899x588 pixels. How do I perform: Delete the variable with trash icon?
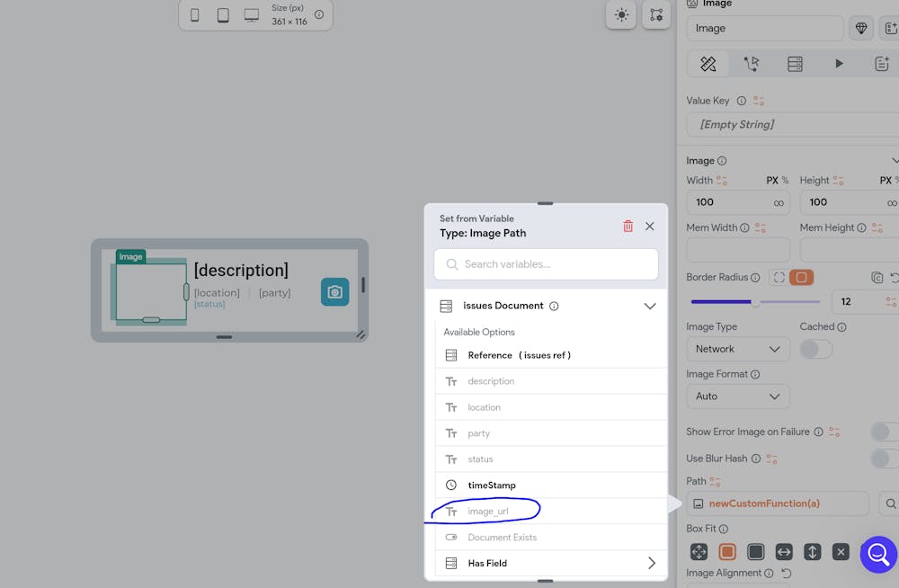coord(628,226)
